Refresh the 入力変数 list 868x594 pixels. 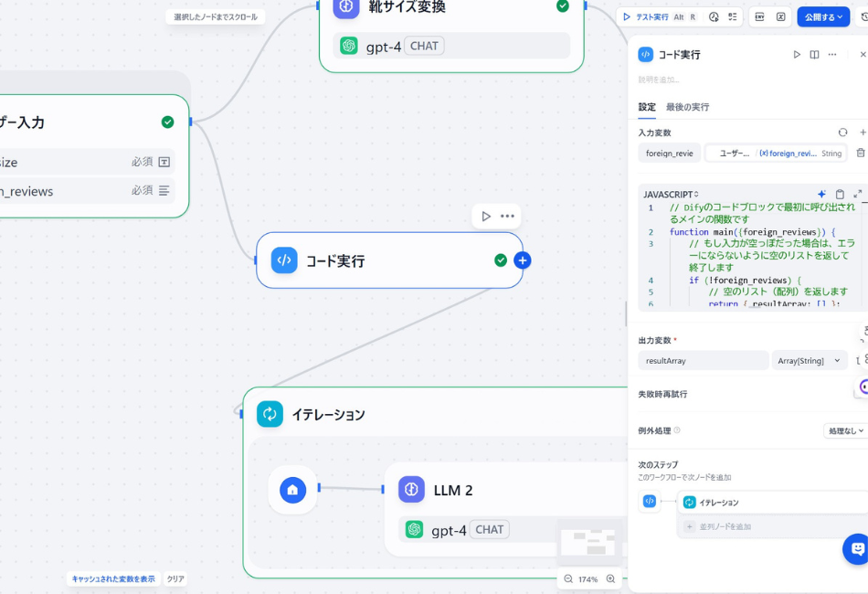tap(842, 132)
